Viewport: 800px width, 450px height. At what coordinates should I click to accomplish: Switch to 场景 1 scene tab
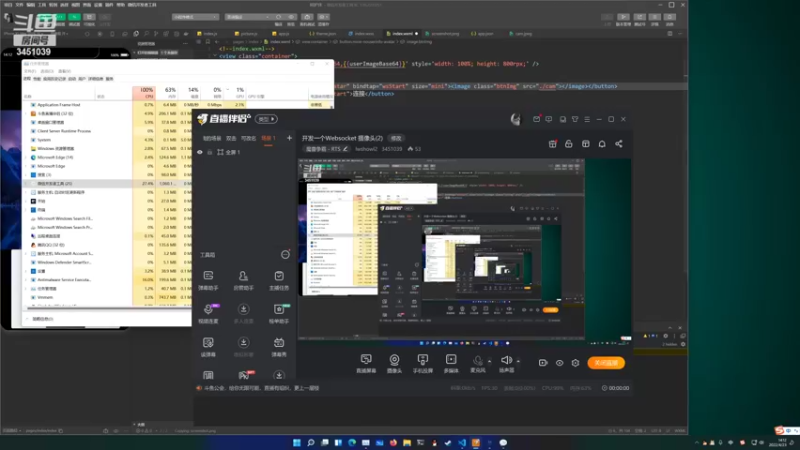click(268, 138)
